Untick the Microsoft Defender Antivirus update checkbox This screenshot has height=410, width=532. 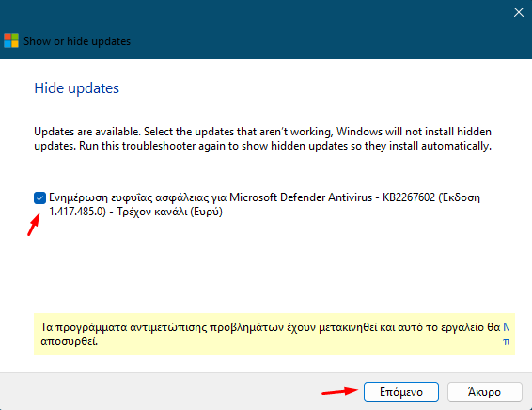tap(39, 197)
